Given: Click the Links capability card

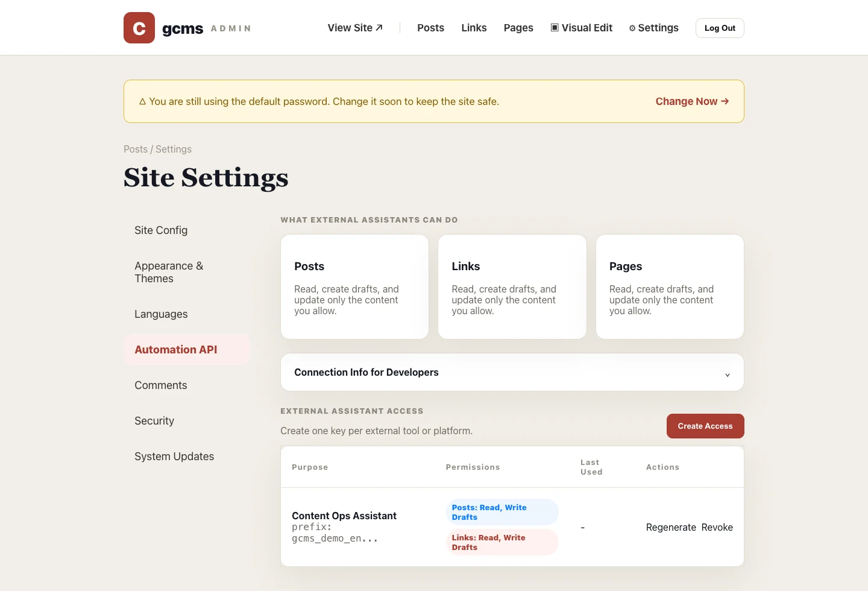Looking at the screenshot, I should pos(512,286).
